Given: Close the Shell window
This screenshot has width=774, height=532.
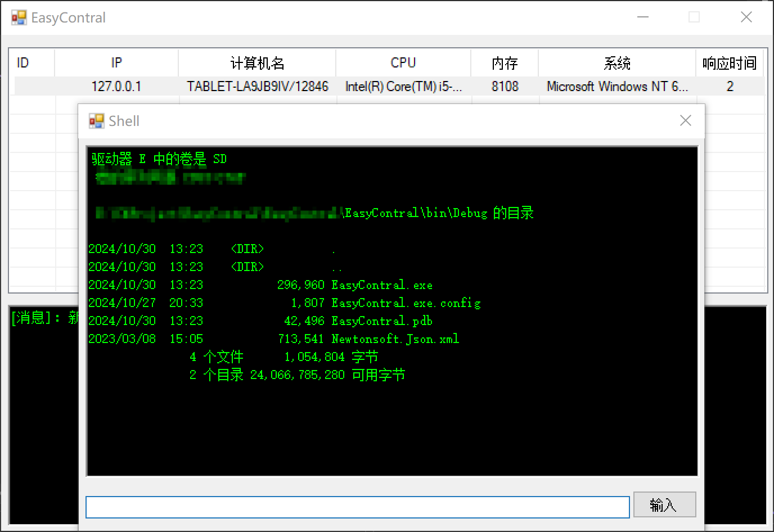Looking at the screenshot, I should coord(685,120).
